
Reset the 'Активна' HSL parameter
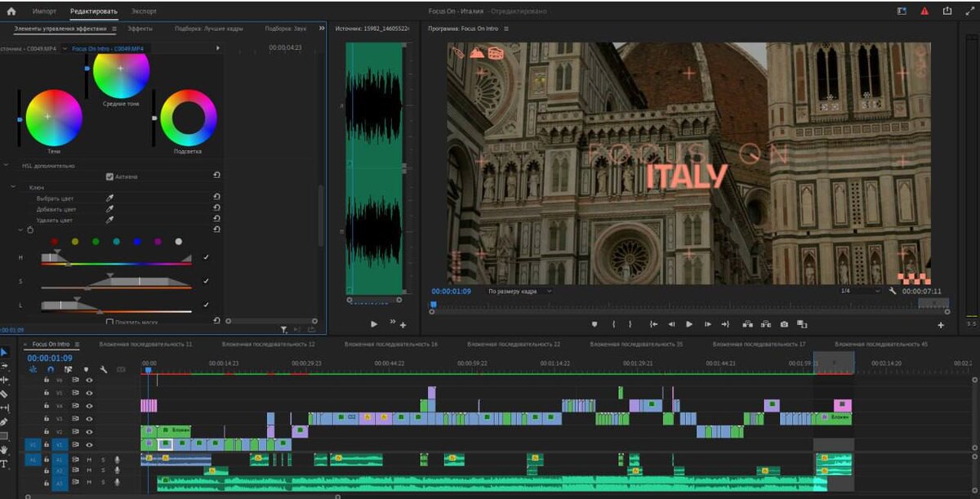216,175
